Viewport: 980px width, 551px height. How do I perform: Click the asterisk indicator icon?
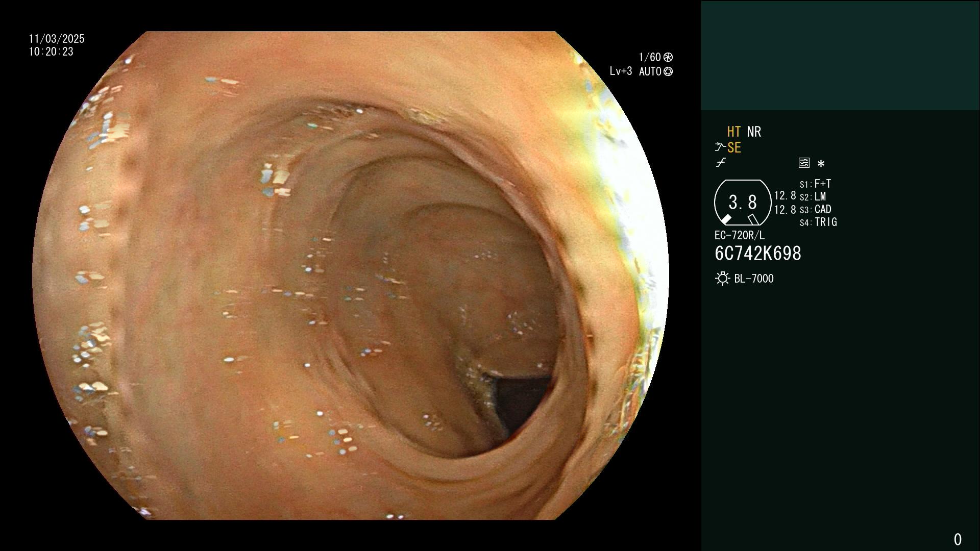(x=821, y=164)
